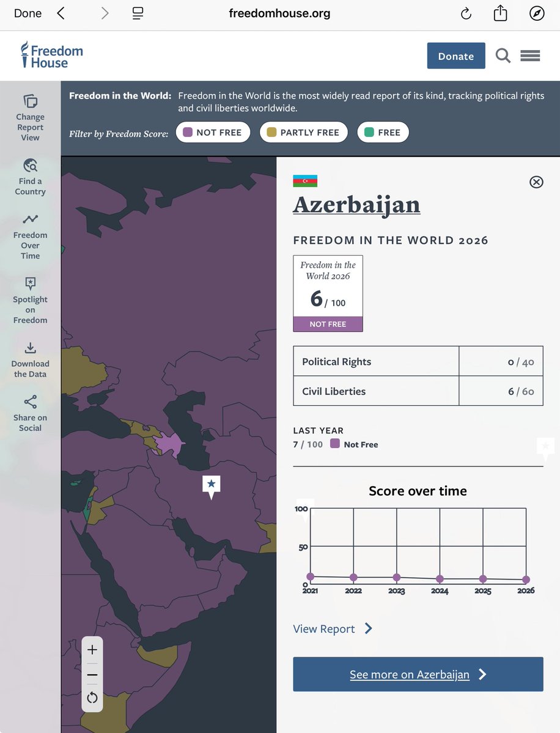Click the Freedom House logo
The height and width of the screenshot is (733, 560).
pos(51,55)
